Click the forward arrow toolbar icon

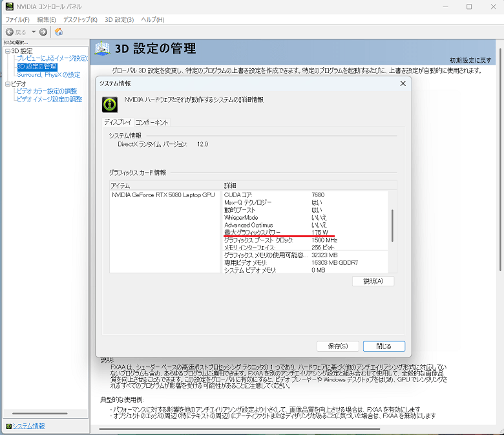pos(43,32)
